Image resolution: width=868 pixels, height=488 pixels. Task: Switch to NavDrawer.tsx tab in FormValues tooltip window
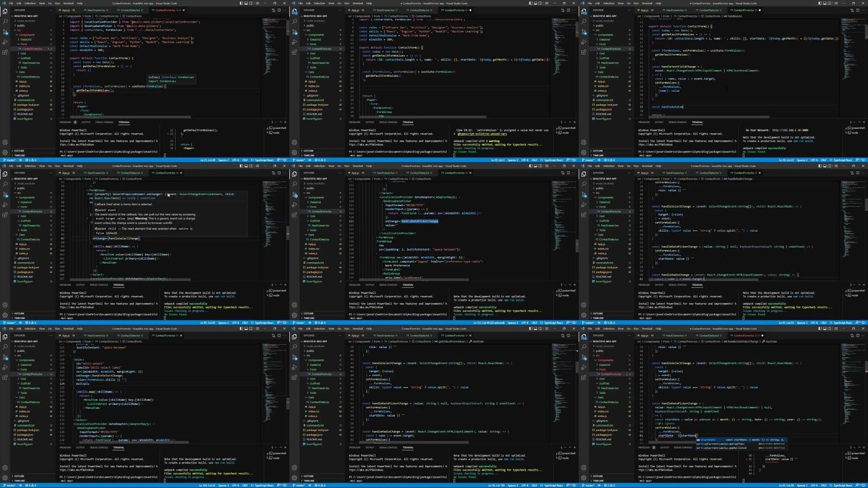point(96,10)
